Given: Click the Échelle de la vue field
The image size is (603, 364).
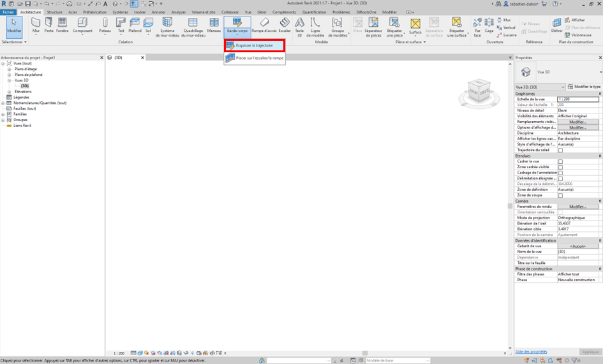Looking at the screenshot, I should 577,99.
